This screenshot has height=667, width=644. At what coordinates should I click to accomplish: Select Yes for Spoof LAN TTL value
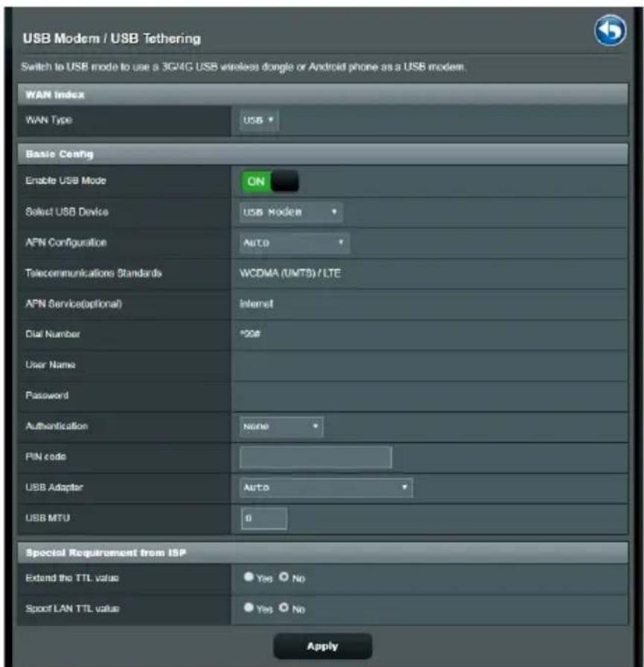point(249,607)
